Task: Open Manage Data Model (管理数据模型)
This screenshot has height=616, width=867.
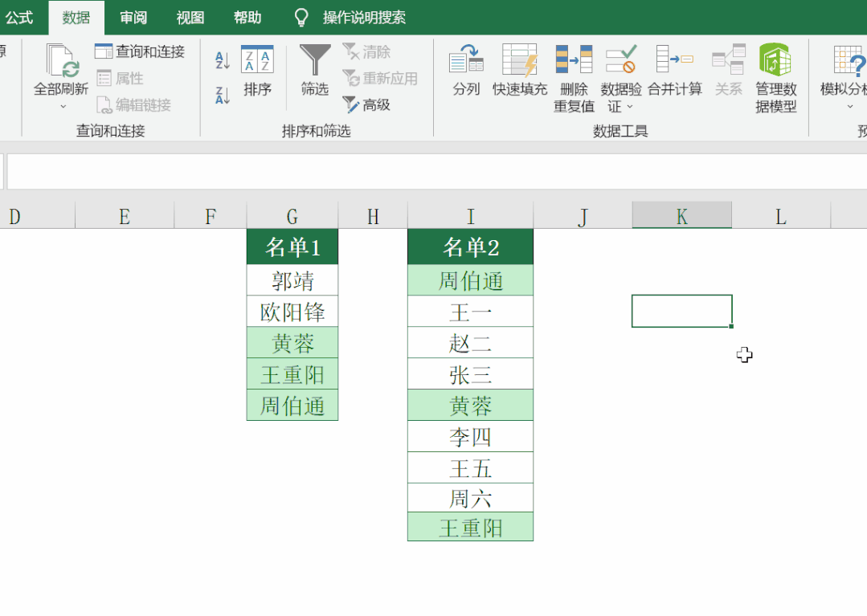Action: click(x=775, y=79)
